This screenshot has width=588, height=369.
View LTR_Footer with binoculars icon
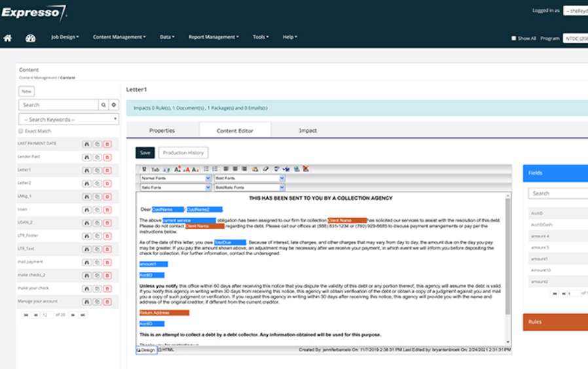tap(86, 236)
